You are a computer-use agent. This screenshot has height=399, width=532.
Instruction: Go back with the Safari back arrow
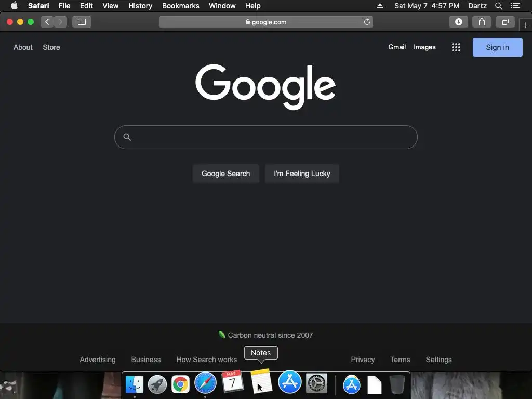(x=47, y=22)
